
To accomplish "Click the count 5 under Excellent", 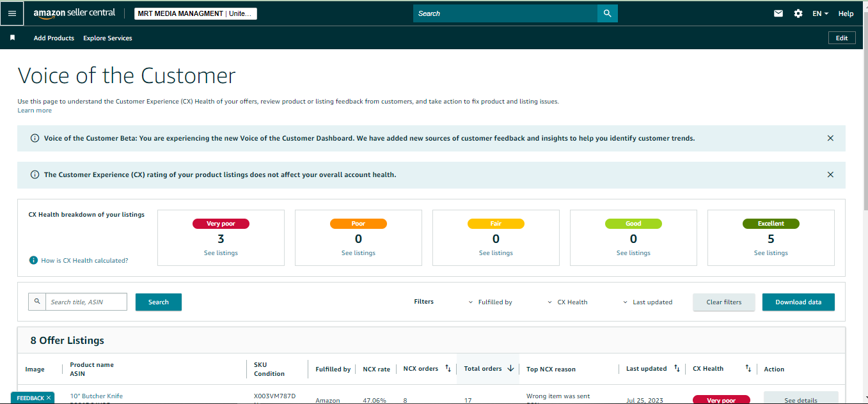I will [771, 239].
